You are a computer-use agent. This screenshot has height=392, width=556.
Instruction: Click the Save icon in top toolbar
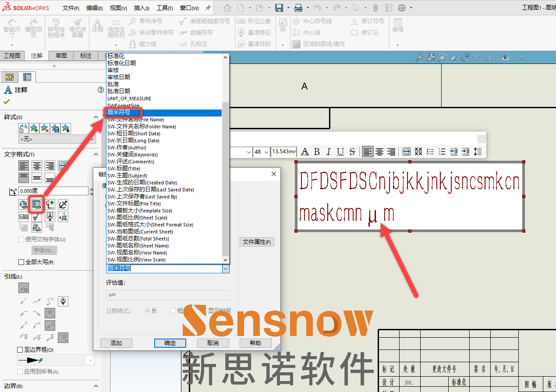click(x=279, y=8)
